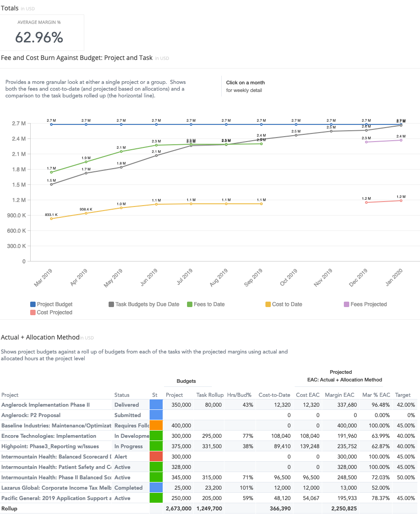The height and width of the screenshot is (514, 420).
Task: Click the 938.4 K cost data point
Action: (x=86, y=213)
